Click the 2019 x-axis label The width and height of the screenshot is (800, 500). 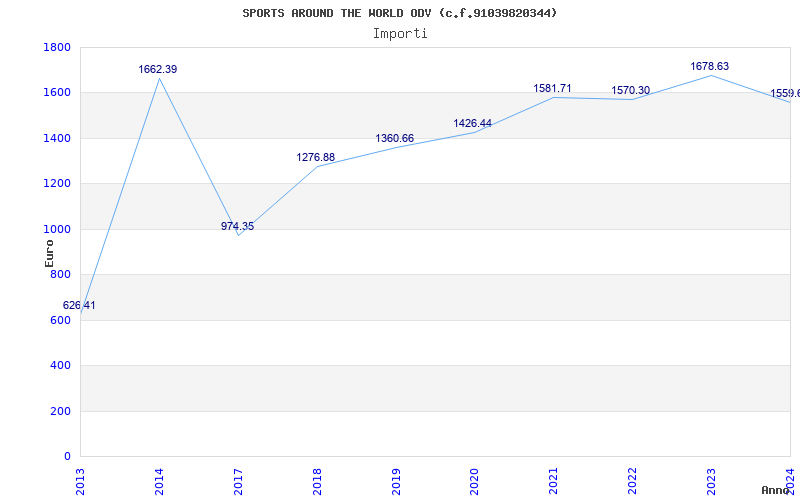396,482
